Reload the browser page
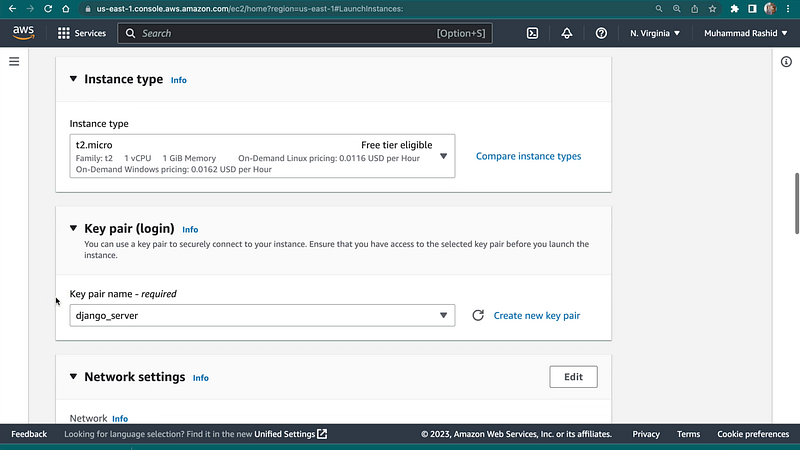This screenshot has width=800, height=450. [x=48, y=9]
